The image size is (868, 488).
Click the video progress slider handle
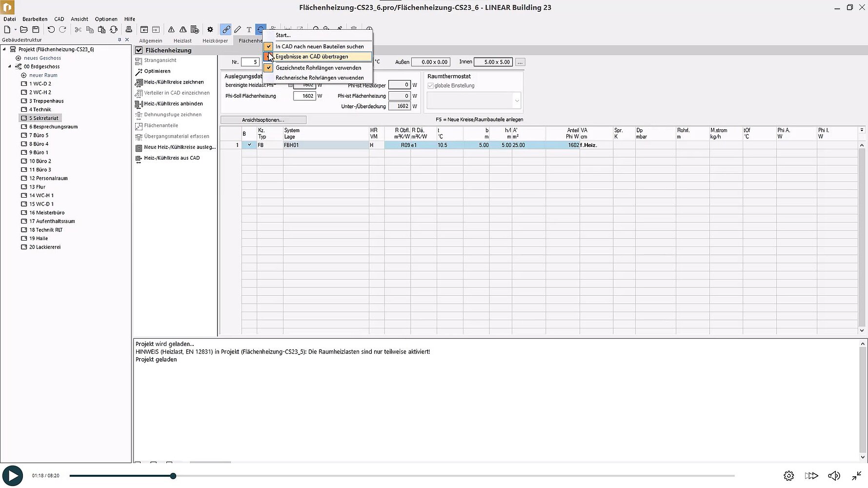[173, 476]
